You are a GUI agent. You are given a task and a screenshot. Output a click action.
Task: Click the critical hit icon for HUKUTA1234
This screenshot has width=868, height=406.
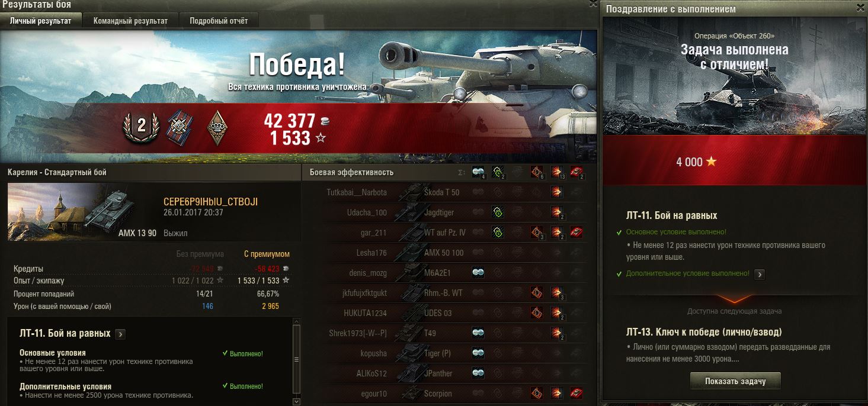coord(537,312)
